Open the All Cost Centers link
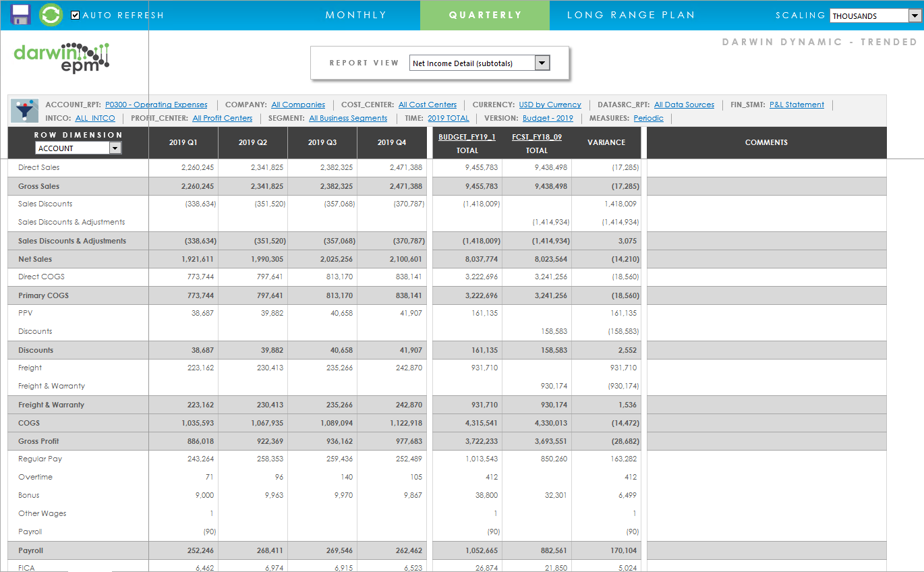This screenshot has height=572, width=924. click(x=428, y=105)
